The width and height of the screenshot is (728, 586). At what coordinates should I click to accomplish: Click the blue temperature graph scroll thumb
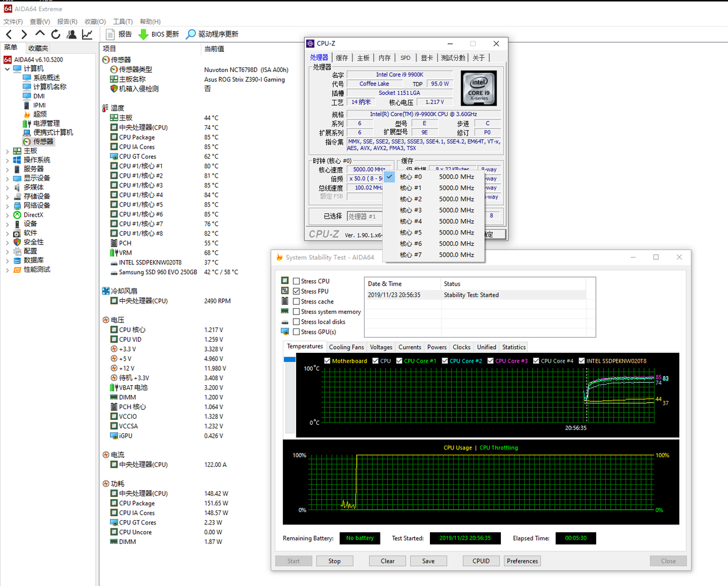[289, 360]
